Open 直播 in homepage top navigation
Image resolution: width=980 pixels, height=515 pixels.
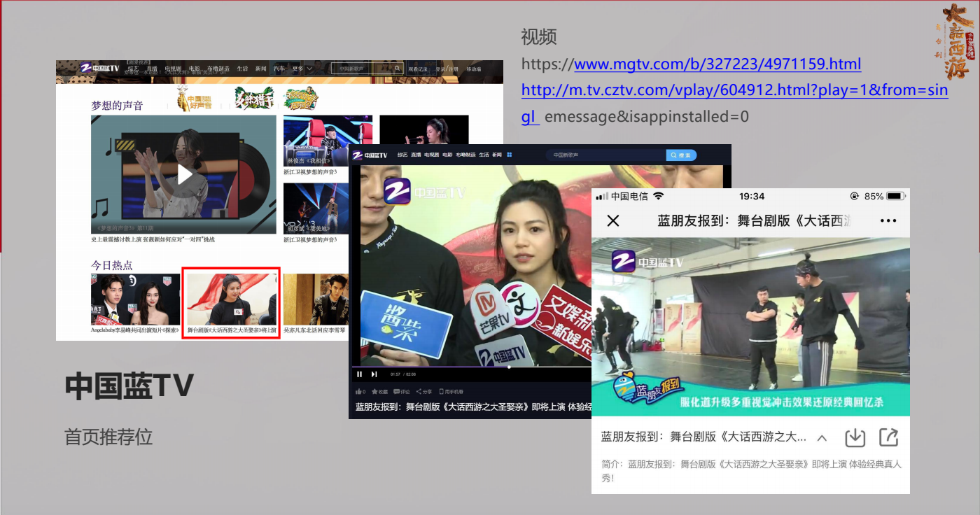point(152,69)
